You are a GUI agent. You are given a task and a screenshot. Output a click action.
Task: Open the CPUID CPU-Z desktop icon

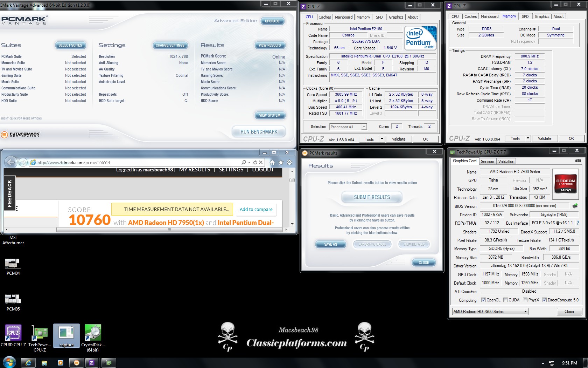(13, 336)
